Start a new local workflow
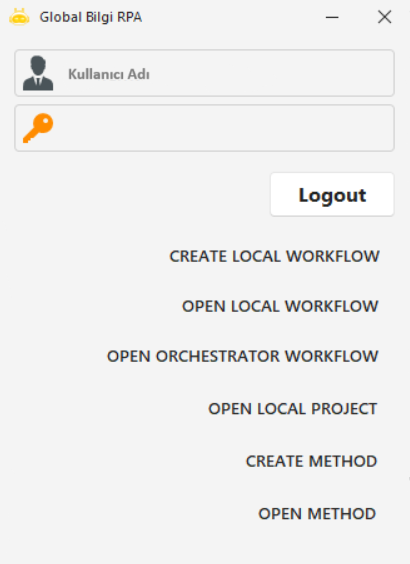 [274, 256]
